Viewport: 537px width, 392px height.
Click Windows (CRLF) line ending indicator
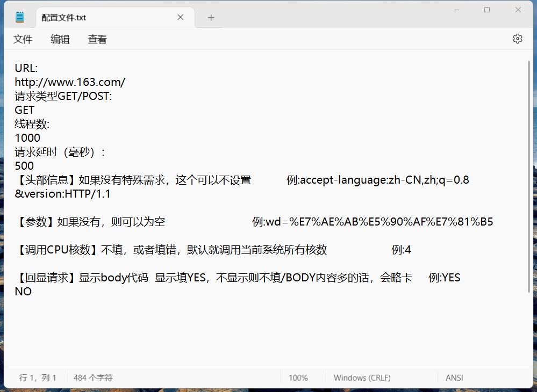pyautogui.click(x=362, y=378)
